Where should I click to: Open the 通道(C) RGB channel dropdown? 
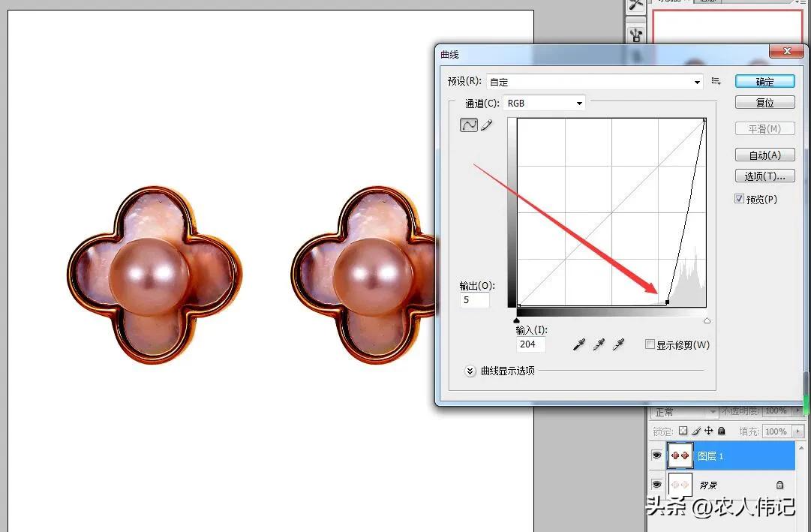(544, 103)
